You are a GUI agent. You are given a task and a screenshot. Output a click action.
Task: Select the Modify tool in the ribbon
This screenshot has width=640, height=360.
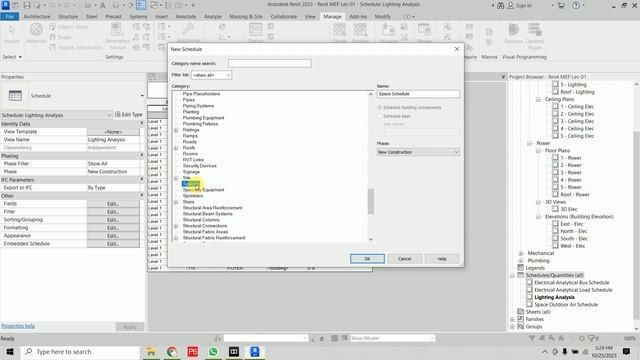[x=12, y=33]
